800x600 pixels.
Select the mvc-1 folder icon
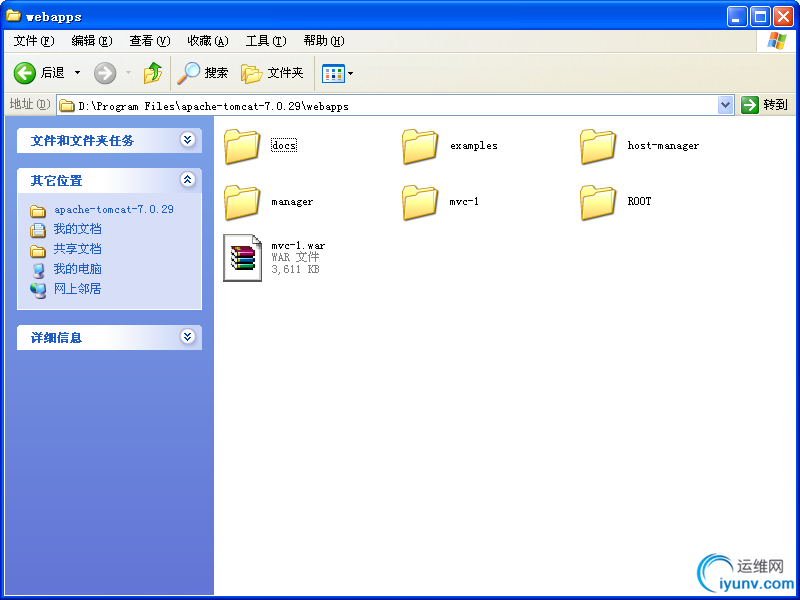coord(420,202)
